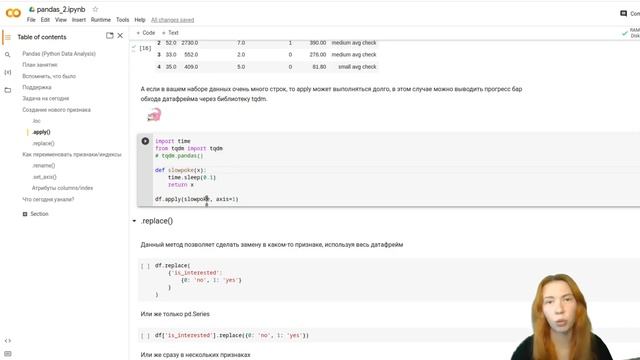Go to Pandas (Python Data Analysis) heading
640x360 pixels.
pos(59,53)
